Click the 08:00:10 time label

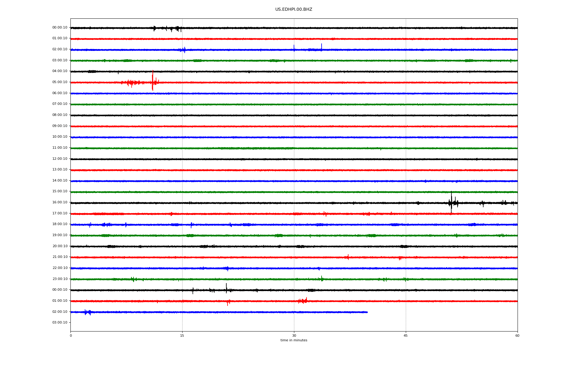[x=60, y=115]
